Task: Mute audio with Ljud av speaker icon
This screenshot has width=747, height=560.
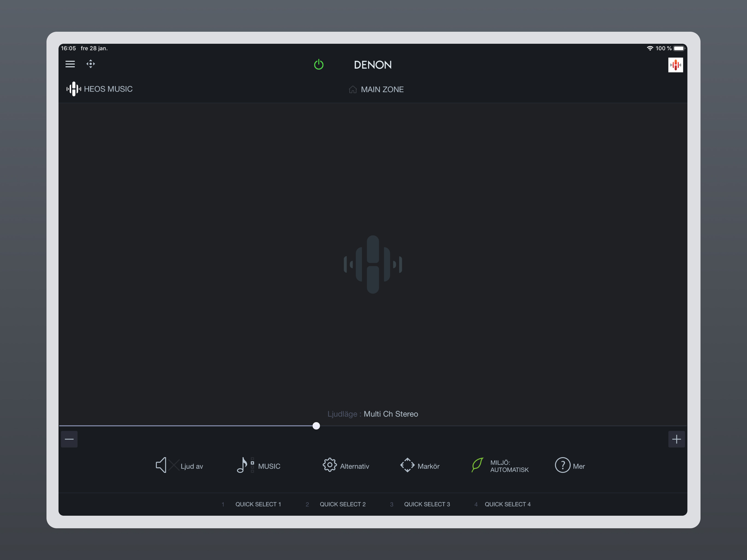Action: click(x=161, y=465)
